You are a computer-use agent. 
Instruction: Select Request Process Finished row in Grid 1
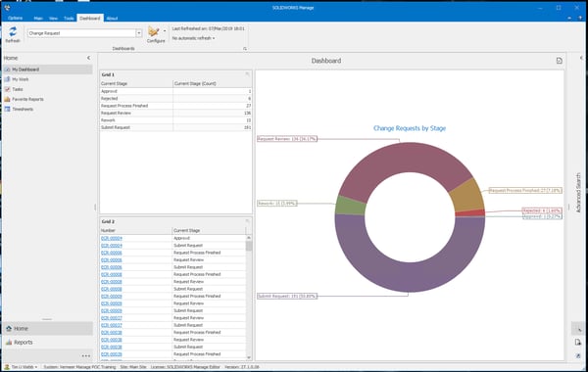pyautogui.click(x=175, y=106)
